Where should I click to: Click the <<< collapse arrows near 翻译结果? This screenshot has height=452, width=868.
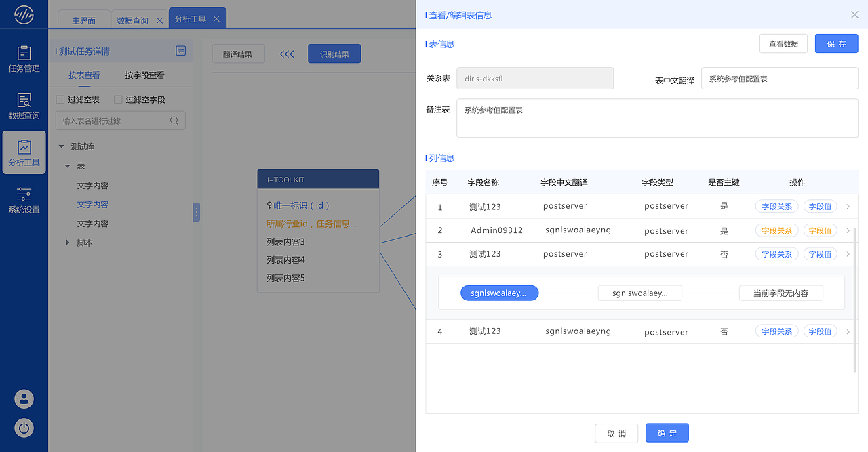pos(286,54)
